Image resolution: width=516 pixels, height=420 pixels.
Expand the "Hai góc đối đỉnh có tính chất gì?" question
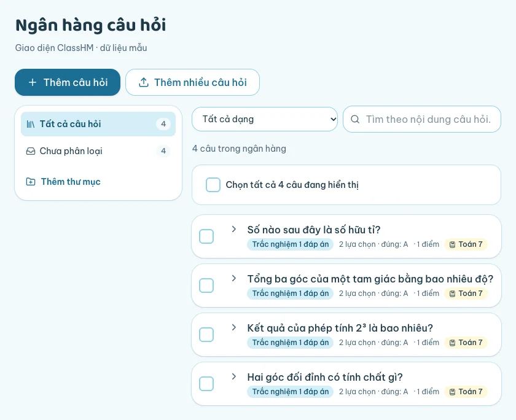click(233, 376)
